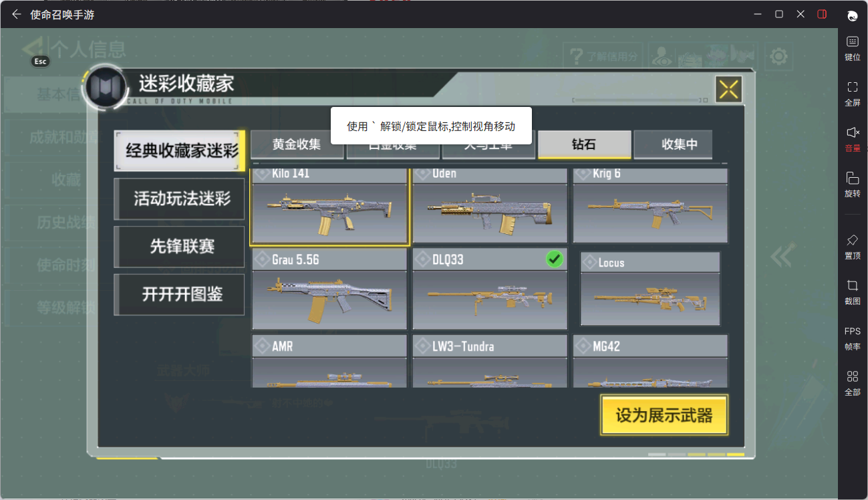Choose the DLQ33 sniper card
This screenshot has height=500, width=868.
pyautogui.click(x=490, y=289)
